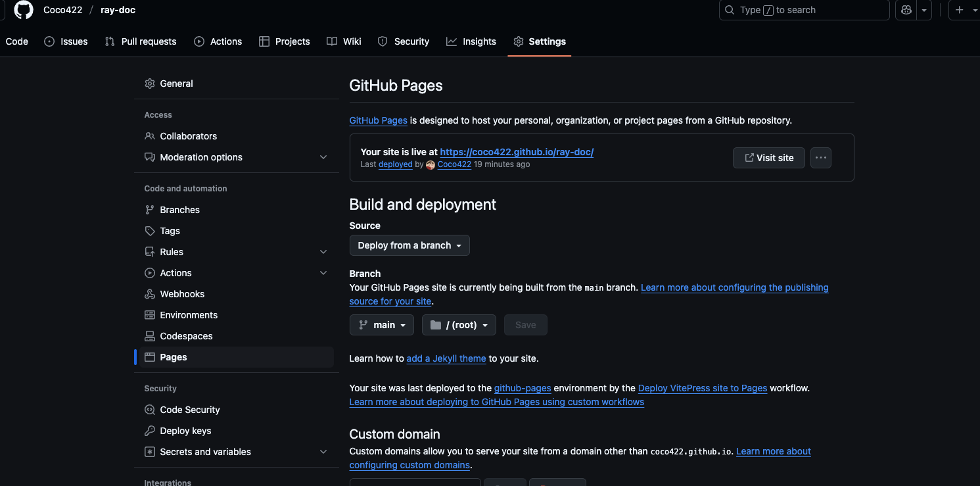Open Tags settings in sidebar
980x486 pixels.
[170, 231]
